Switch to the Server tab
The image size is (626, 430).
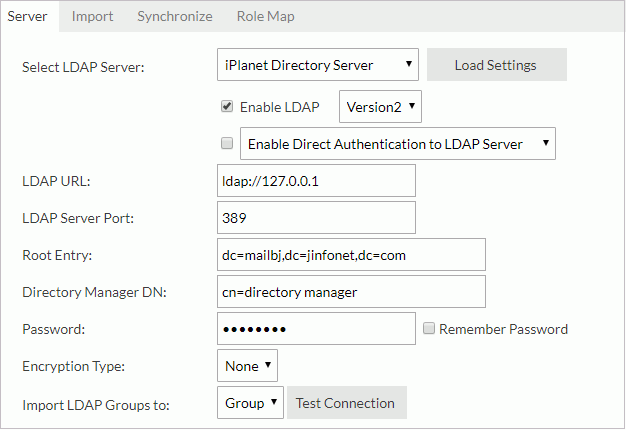click(27, 16)
